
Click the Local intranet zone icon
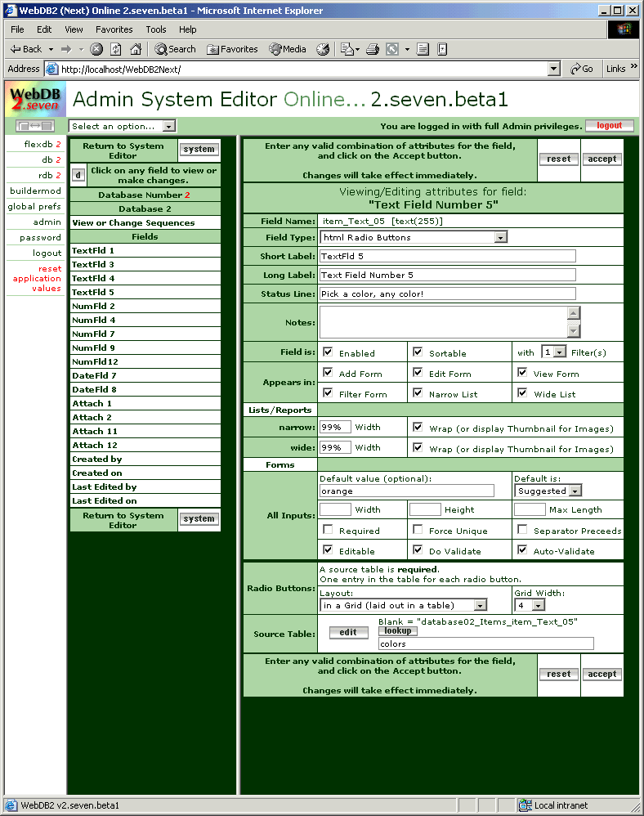pyautogui.click(x=525, y=805)
